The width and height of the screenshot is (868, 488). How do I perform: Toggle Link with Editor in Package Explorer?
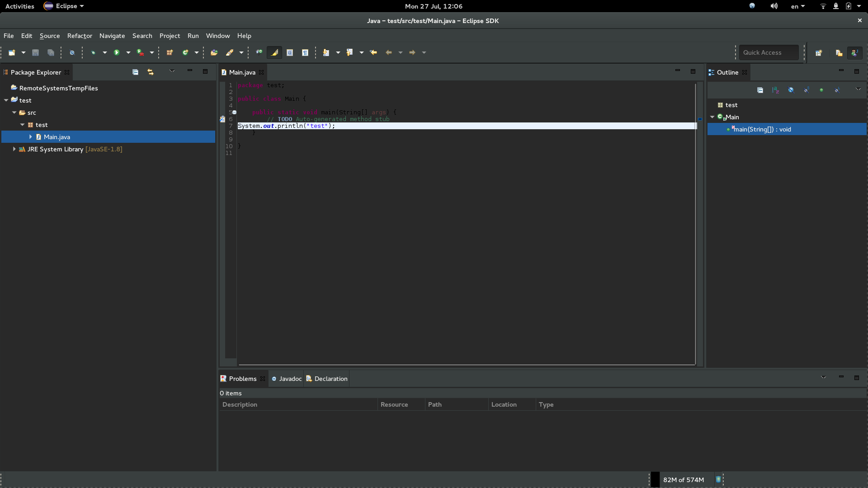[151, 72]
